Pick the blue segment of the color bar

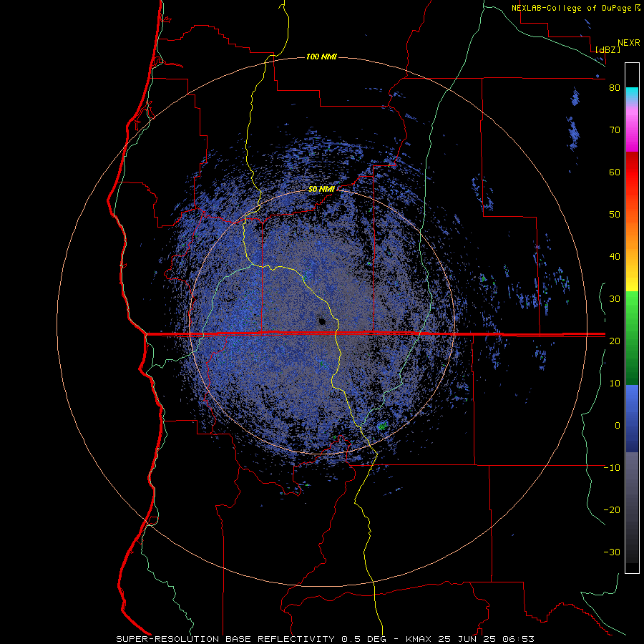coord(632,419)
